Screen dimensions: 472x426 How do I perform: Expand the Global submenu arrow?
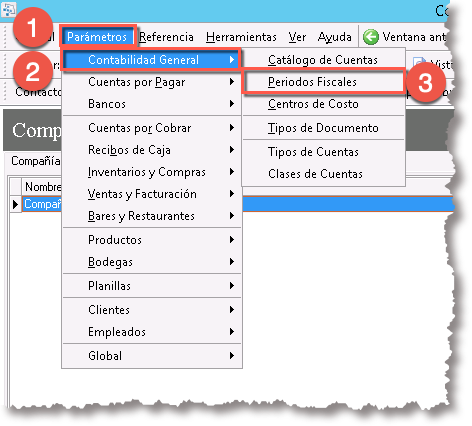point(232,356)
